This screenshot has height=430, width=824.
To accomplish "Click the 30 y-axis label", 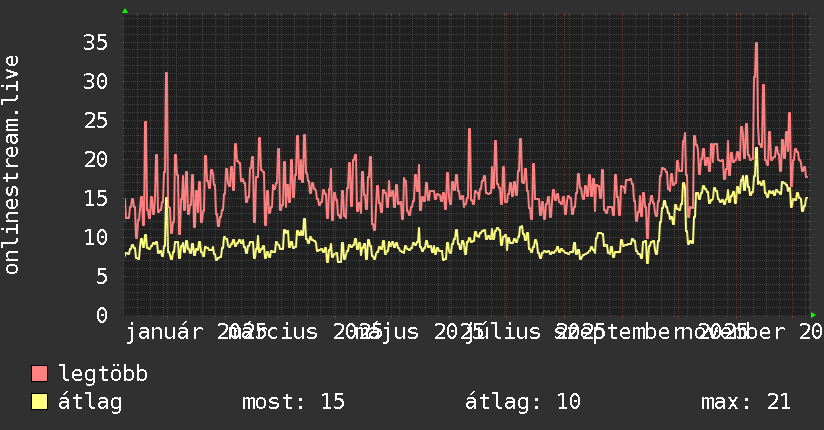I will tap(96, 81).
